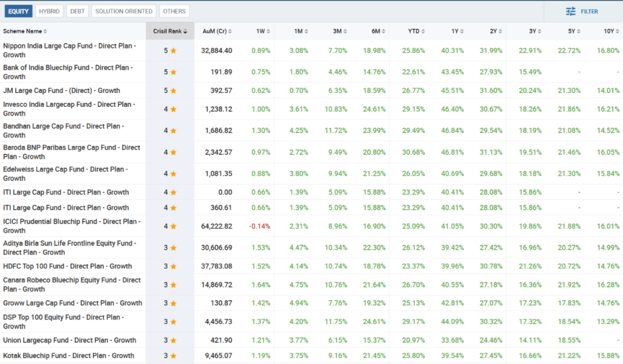Click the star icon for Kotak Bluechip Fund
623x364 pixels.
click(x=173, y=355)
